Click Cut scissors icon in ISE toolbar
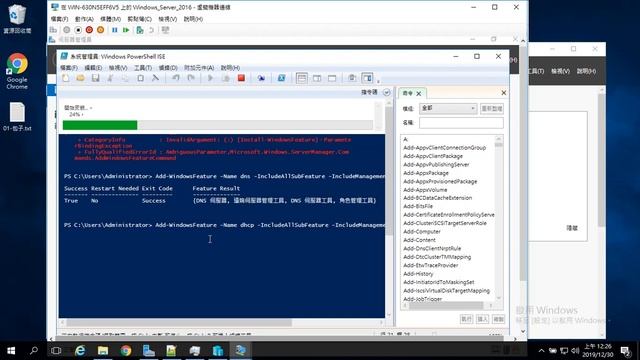This screenshot has height=360, width=640. 110,78
